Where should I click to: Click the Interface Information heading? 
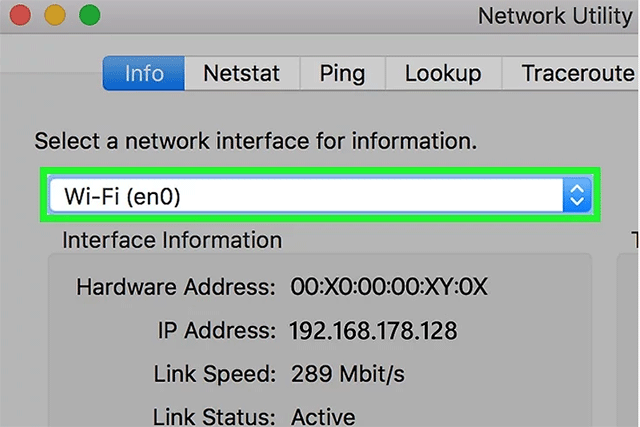pyautogui.click(x=172, y=240)
